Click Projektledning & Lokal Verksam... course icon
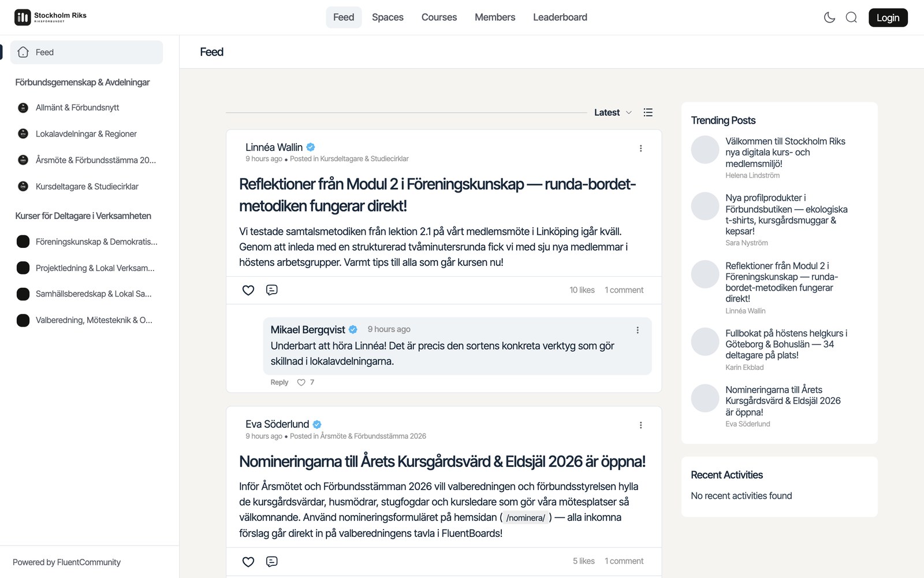Image resolution: width=924 pixels, height=578 pixels. pos(23,268)
